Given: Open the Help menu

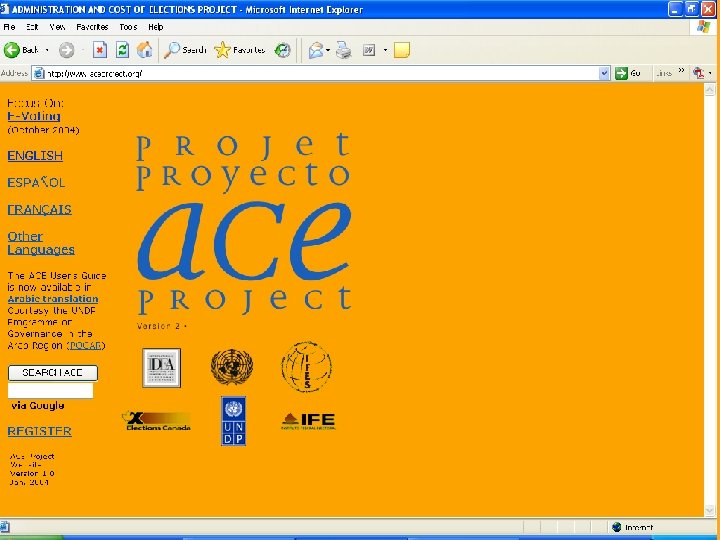Looking at the screenshot, I should [156, 27].
